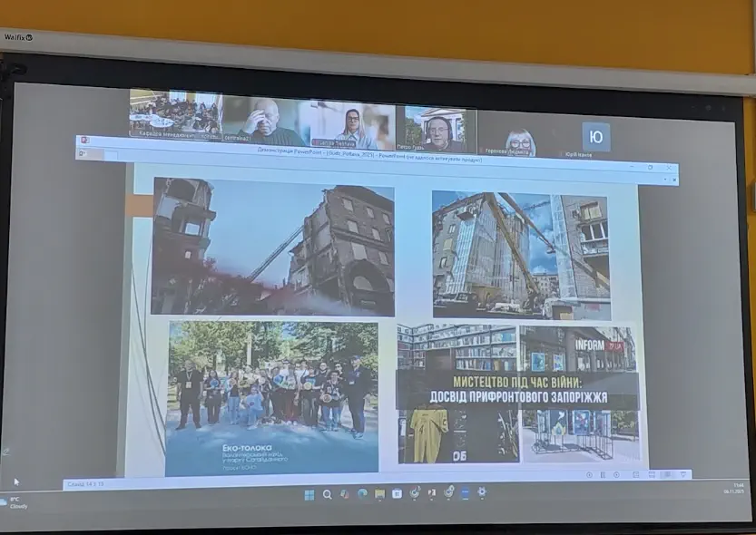This screenshot has width=756, height=535.
Task: Click the "Мистецтво під час війни" image
Action: 517,394
